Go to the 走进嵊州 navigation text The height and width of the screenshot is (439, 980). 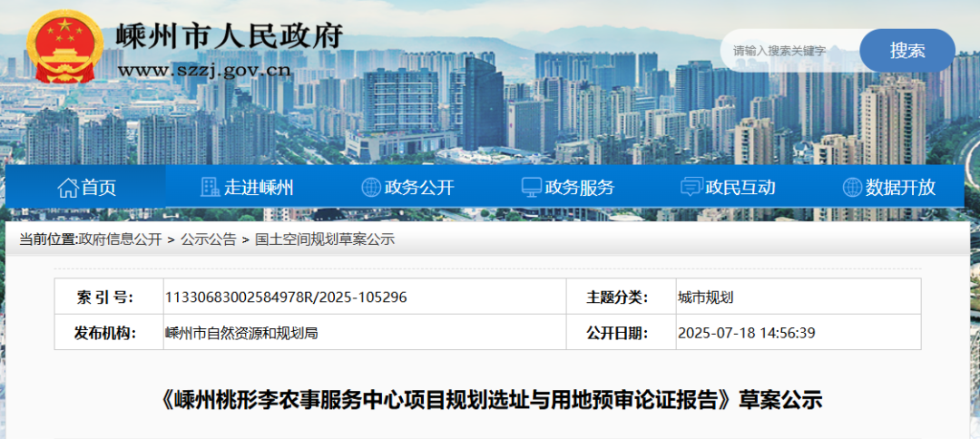coord(259,188)
